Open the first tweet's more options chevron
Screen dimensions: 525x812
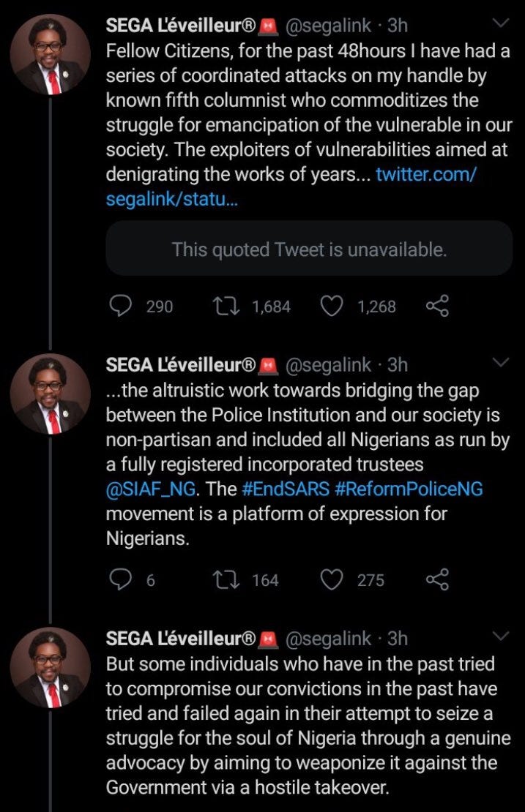(501, 25)
